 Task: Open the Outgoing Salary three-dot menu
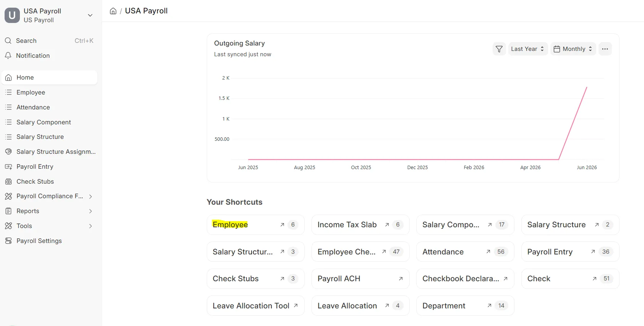pyautogui.click(x=605, y=49)
